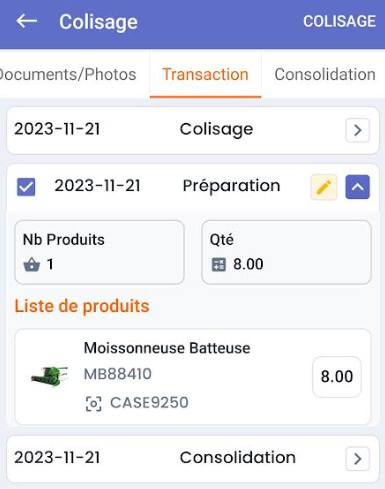Screen dimensions: 385x489
Task: Select the MB88410 product reference
Action: tap(118, 374)
